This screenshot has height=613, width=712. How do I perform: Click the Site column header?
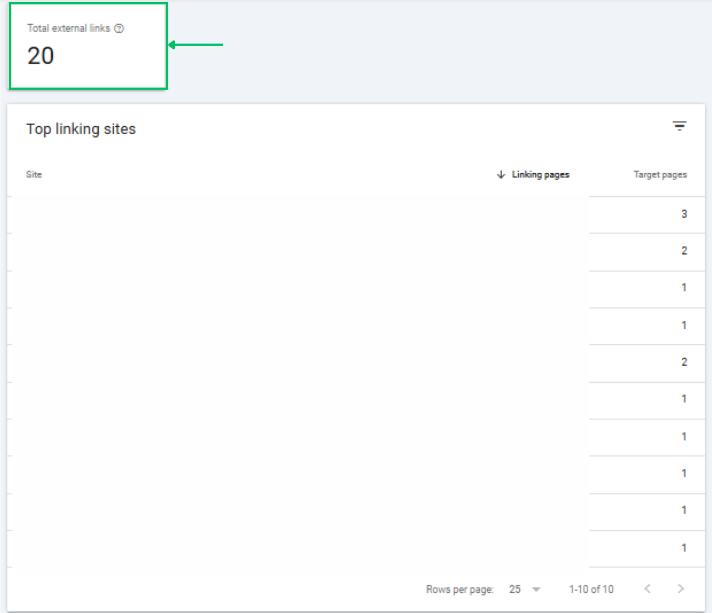point(34,175)
